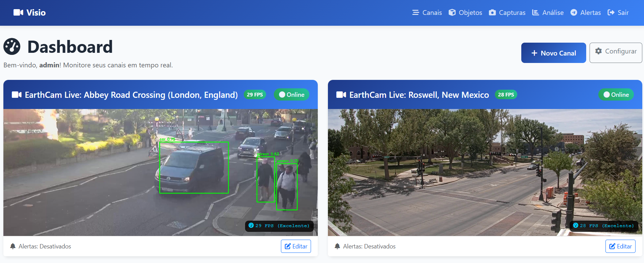Open the Análise section
Viewport: 644px width, 263px height.
(x=548, y=13)
